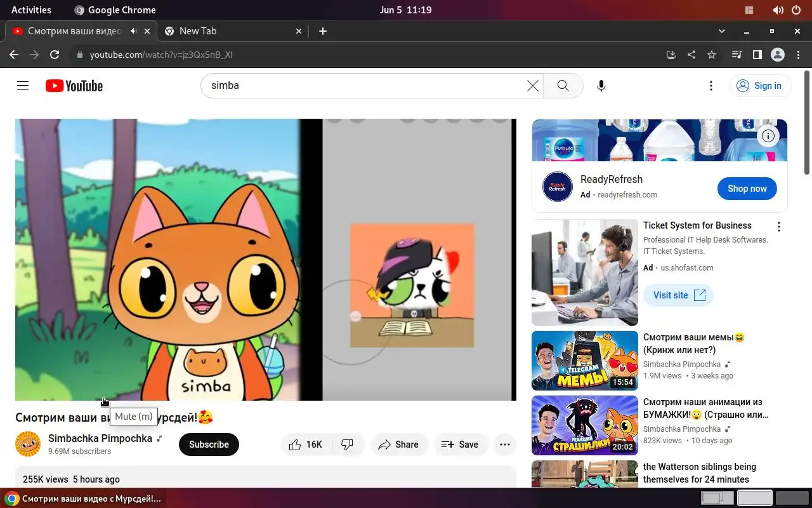812x508 pixels.
Task: Like the video with 16K thumbs up
Action: tap(307, 444)
